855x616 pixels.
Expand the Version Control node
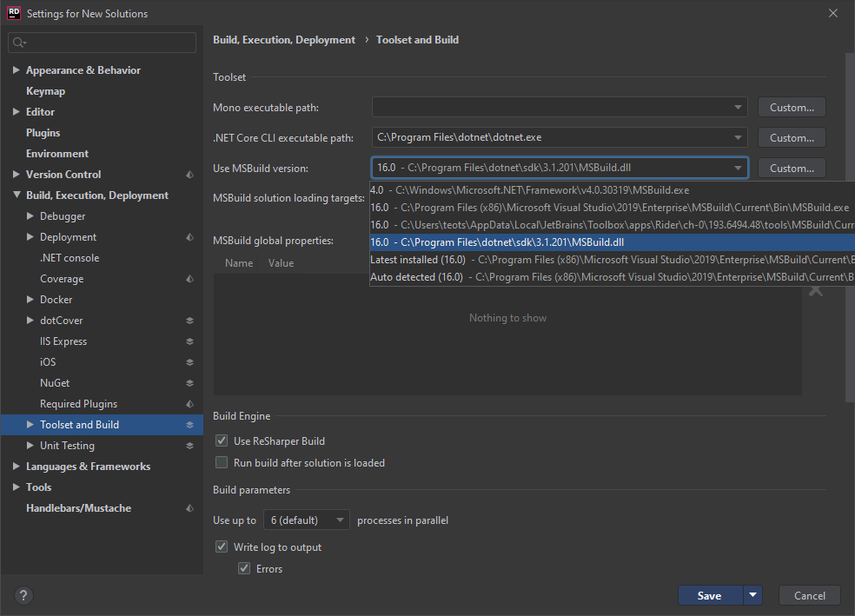coord(16,174)
